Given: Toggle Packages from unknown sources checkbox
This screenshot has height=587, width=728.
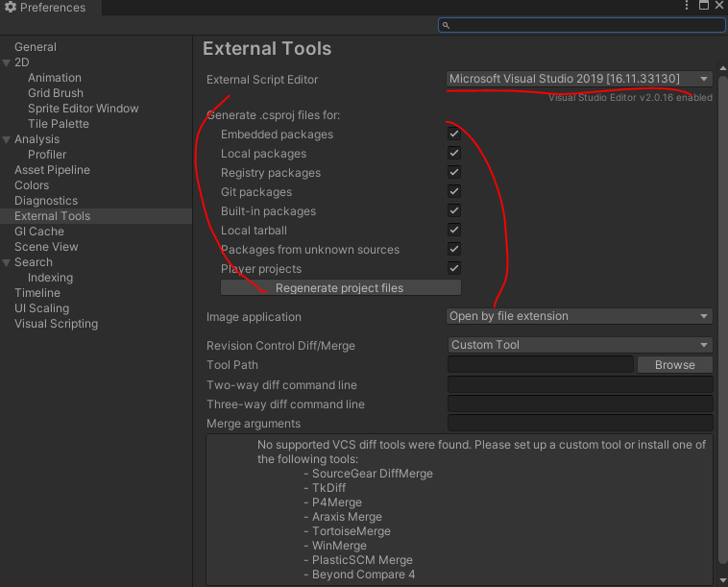Looking at the screenshot, I should 454,249.
